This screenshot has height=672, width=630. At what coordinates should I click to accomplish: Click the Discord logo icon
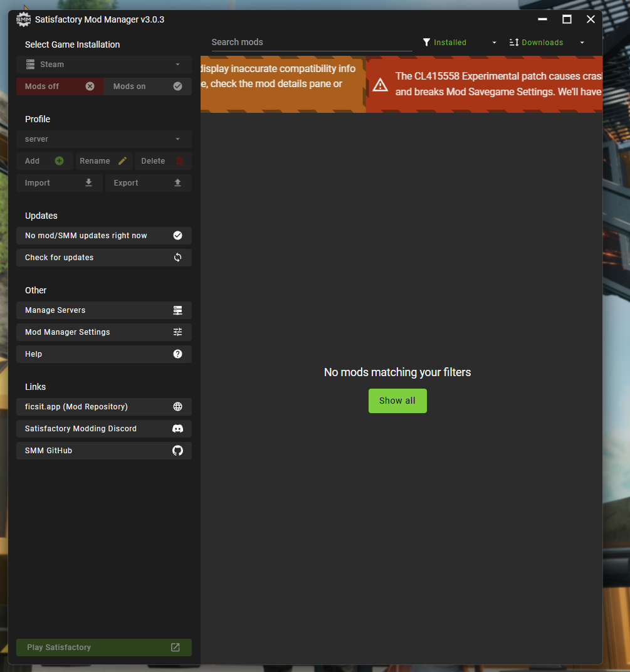pos(177,428)
